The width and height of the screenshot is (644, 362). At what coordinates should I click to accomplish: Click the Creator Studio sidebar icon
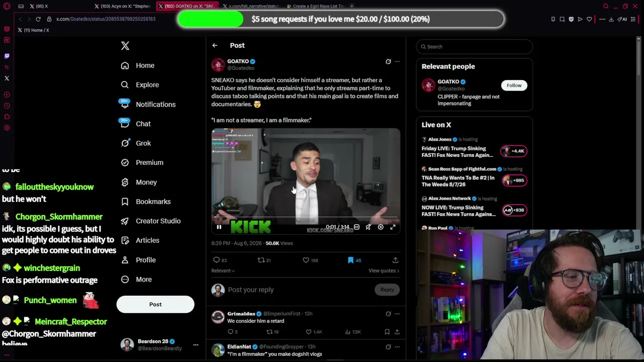tap(125, 221)
